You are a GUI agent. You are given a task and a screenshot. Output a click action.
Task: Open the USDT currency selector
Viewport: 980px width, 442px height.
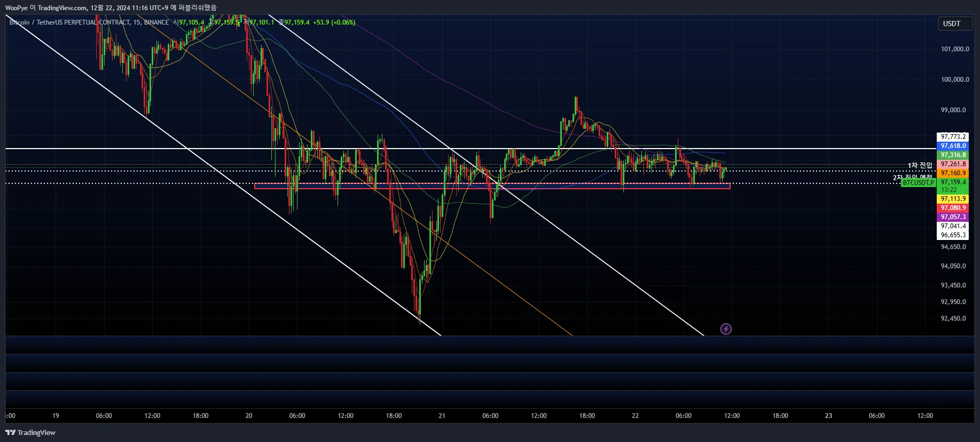955,24
